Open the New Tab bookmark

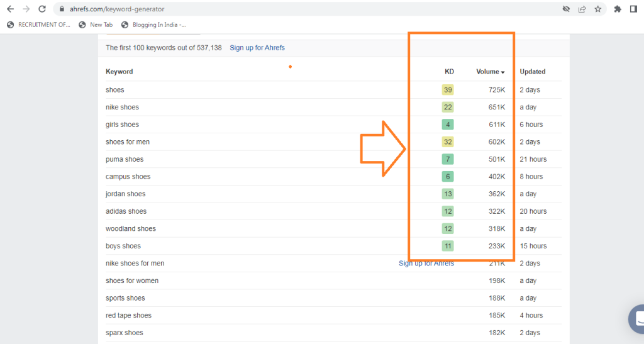(x=96, y=25)
